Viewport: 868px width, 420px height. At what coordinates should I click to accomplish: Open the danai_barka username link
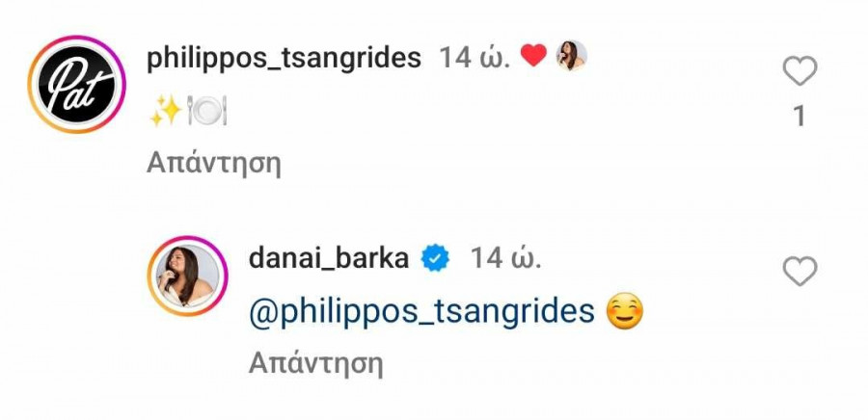pyautogui.click(x=329, y=258)
